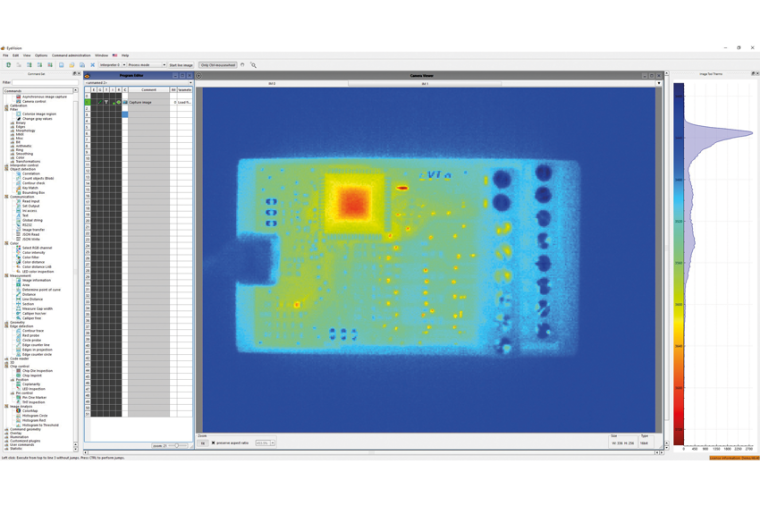Choose the Histogram Circle command
This screenshot has width=760, height=506.
coord(35,414)
